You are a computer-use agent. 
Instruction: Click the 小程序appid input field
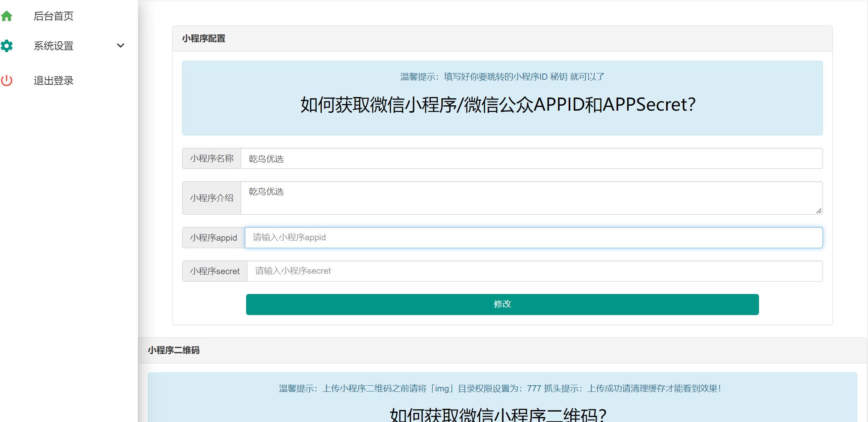(533, 238)
